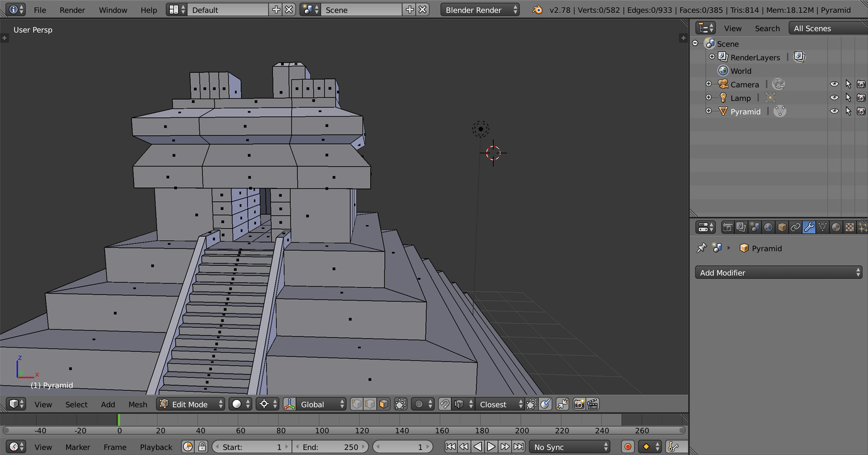The height and width of the screenshot is (455, 868).
Task: Expand the Pyramid tree item
Action: coord(709,111)
